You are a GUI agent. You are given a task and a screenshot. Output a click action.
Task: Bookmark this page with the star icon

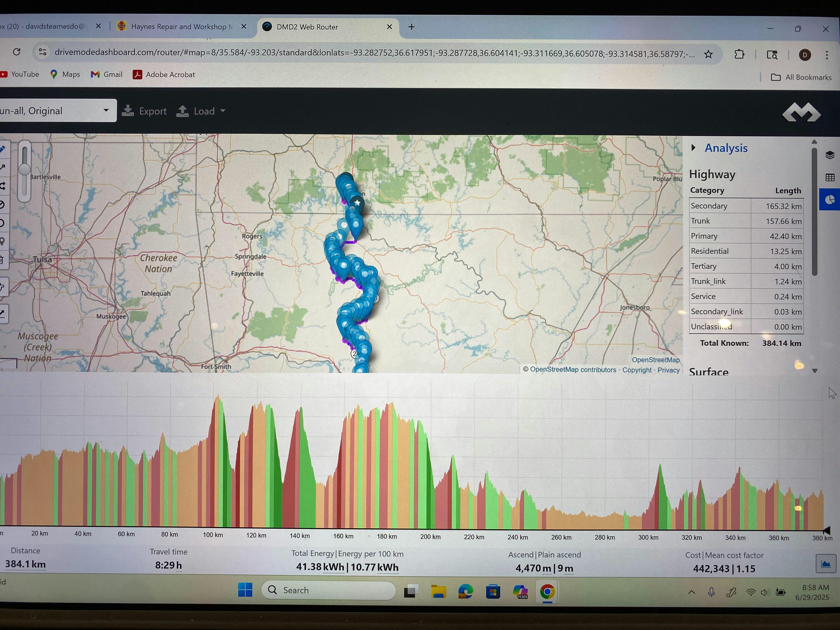pyautogui.click(x=708, y=54)
